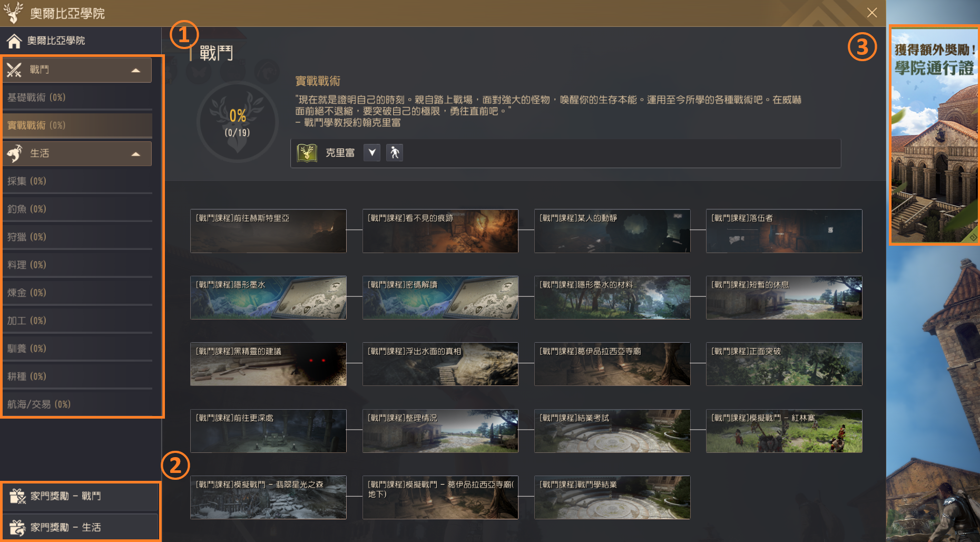
Task: Collapse the 生活 section arrow
Action: [136, 154]
